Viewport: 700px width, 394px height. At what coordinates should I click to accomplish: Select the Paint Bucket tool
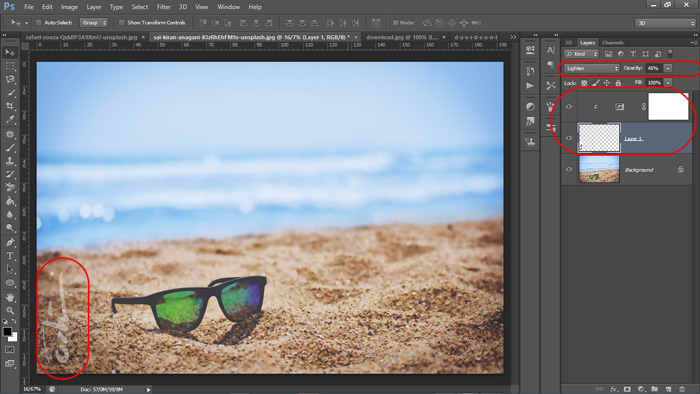pyautogui.click(x=10, y=201)
